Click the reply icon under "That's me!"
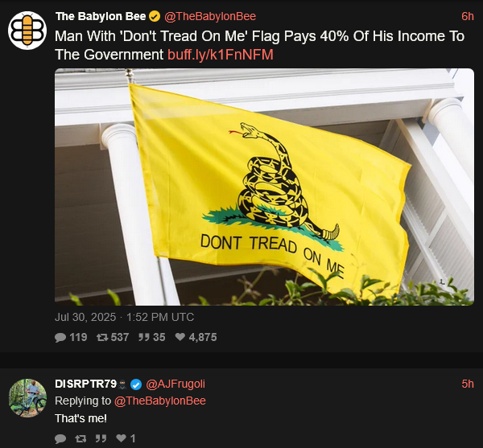 (x=60, y=438)
